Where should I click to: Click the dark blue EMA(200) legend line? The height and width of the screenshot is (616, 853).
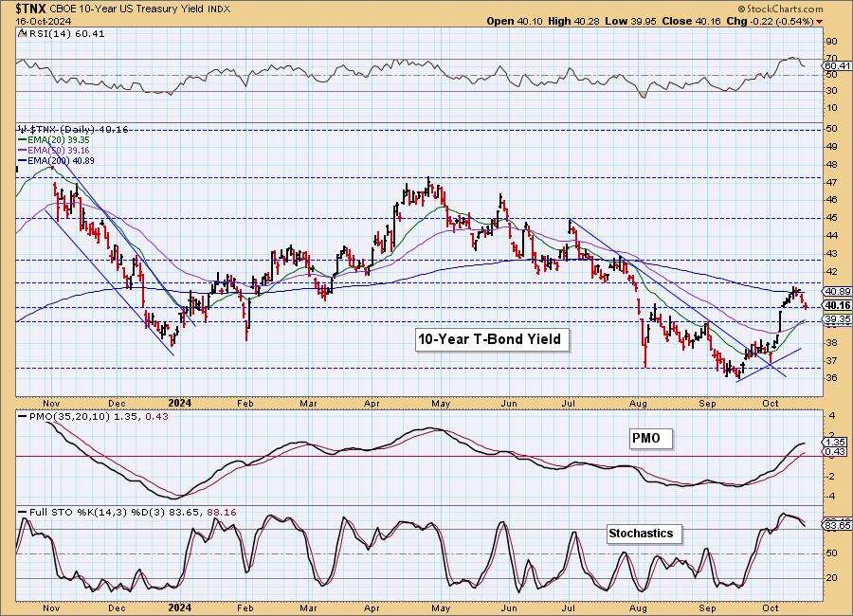pos(23,160)
